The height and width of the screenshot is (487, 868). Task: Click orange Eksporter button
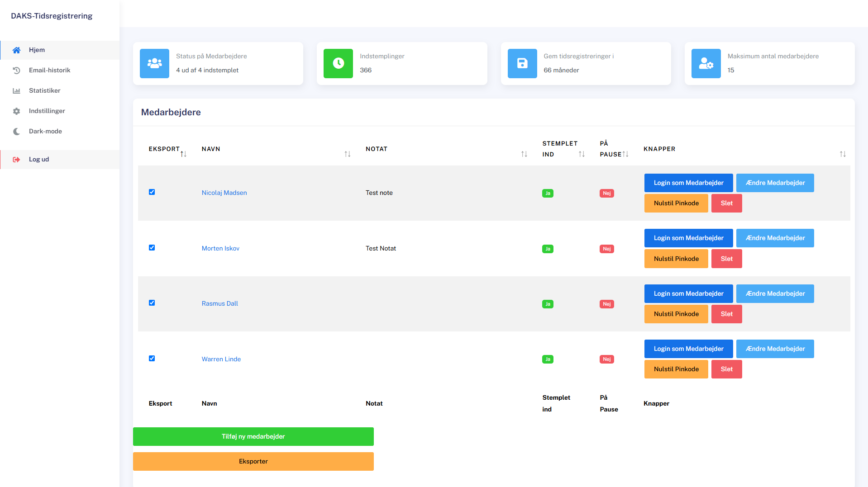(x=253, y=462)
